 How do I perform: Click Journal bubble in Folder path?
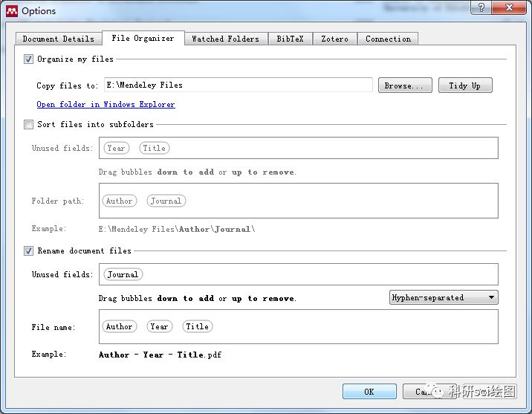(166, 201)
